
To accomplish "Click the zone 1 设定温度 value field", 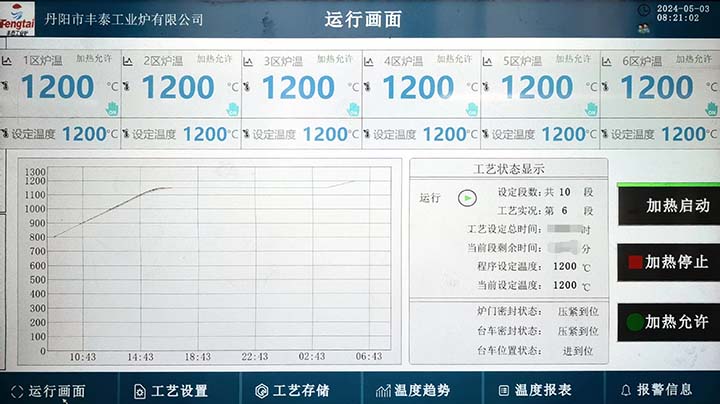I will pyautogui.click(x=84, y=133).
